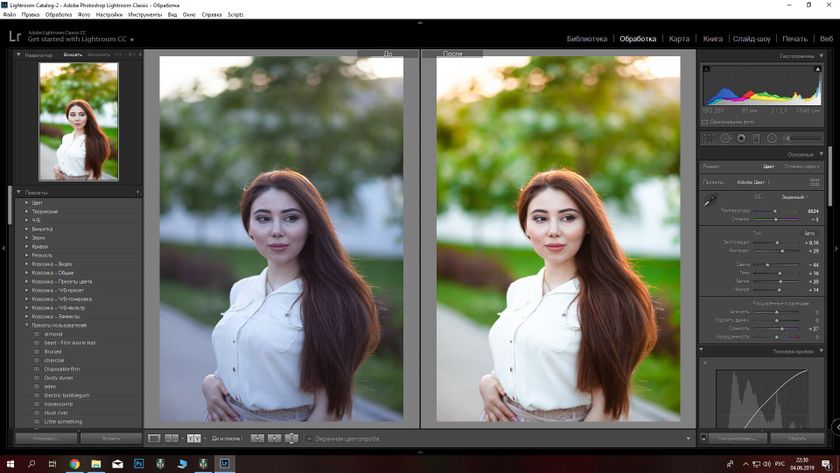The image size is (840, 473).
Task: Toggle the Before/After Y|Y view mode
Action: coord(193,438)
